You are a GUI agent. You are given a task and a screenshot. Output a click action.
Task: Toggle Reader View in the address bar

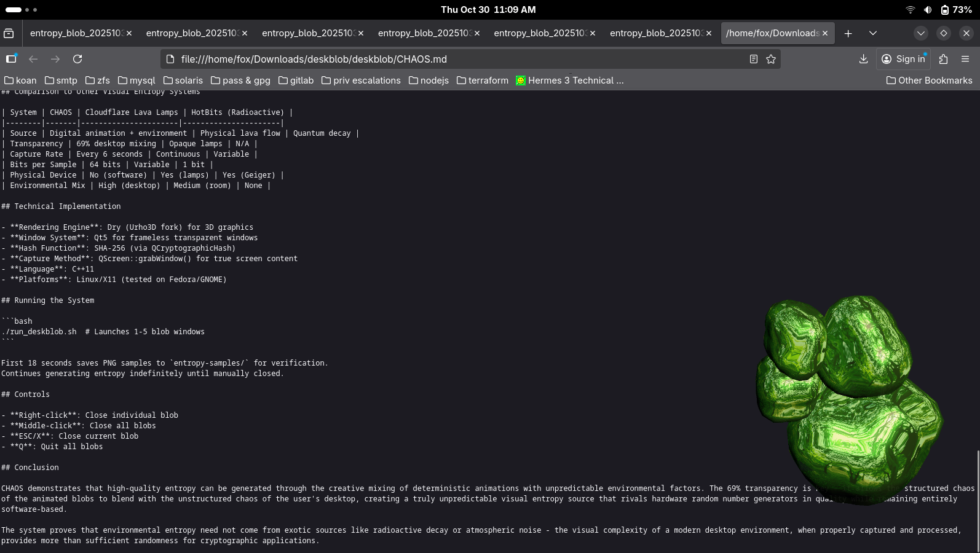pyautogui.click(x=753, y=59)
